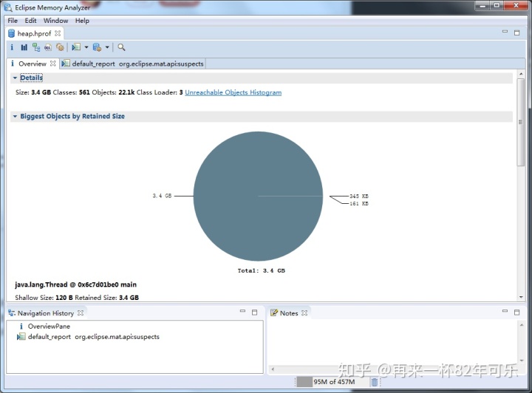532x393 pixels.
Task: Open the File menu
Action: coord(13,21)
